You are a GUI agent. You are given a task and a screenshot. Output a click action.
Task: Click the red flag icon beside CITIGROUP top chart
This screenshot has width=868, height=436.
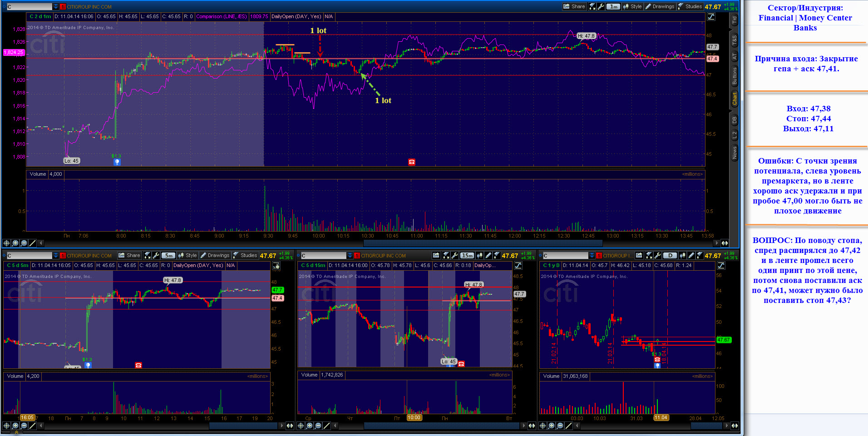[x=63, y=7]
